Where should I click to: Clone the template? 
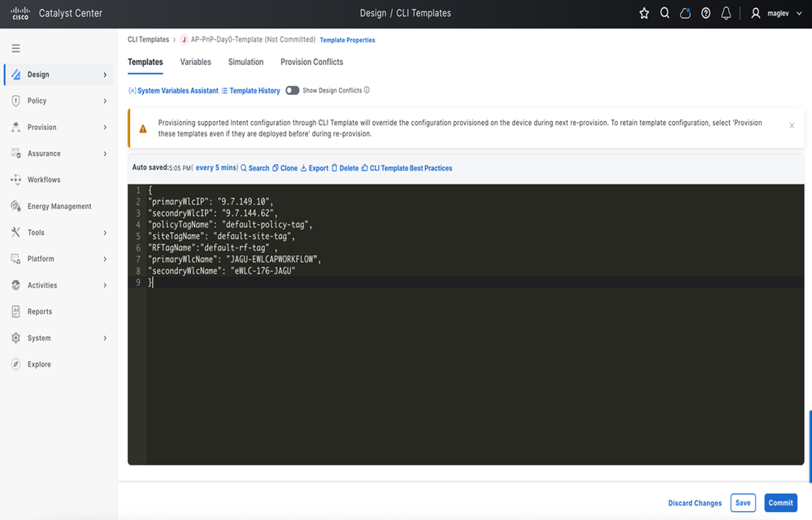tap(284, 168)
